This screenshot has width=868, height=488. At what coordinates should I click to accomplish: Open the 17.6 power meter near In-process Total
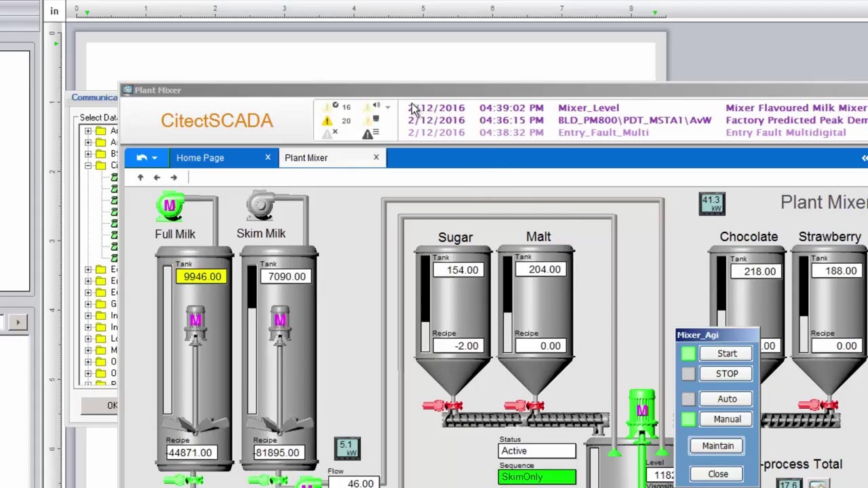788,484
